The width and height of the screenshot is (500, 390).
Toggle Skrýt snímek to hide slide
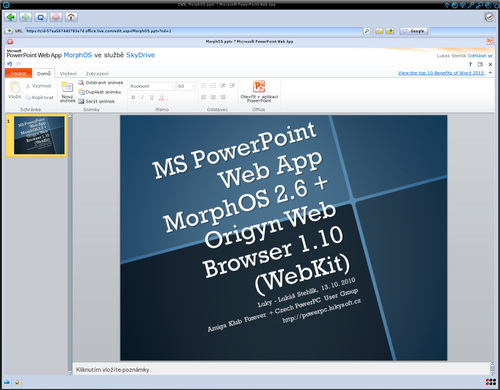pos(97,101)
